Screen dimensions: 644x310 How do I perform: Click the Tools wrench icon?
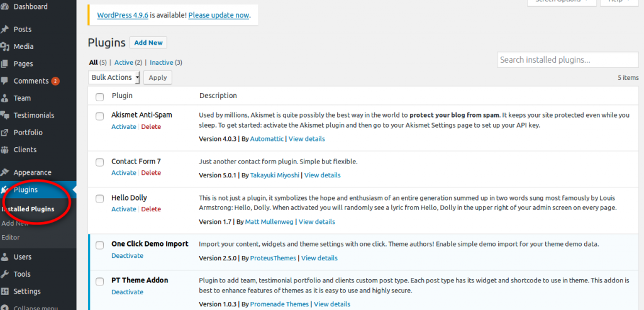pos(5,274)
